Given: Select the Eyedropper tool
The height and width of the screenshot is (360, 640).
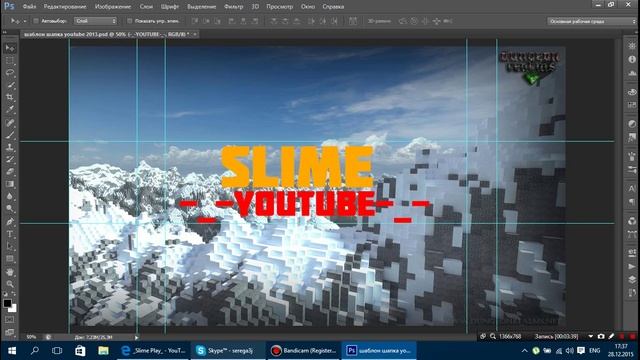Looking at the screenshot, I should click(x=10, y=110).
